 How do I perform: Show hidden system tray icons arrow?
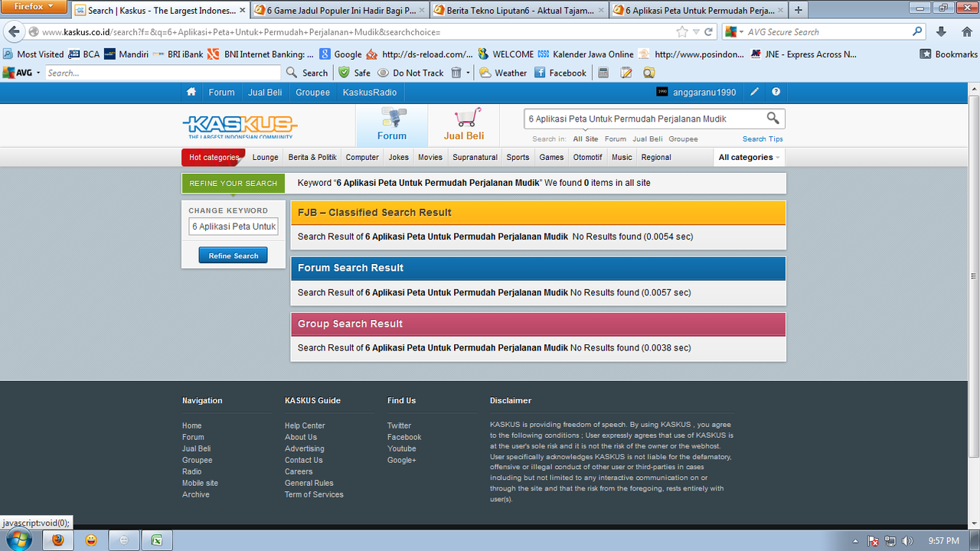(855, 541)
